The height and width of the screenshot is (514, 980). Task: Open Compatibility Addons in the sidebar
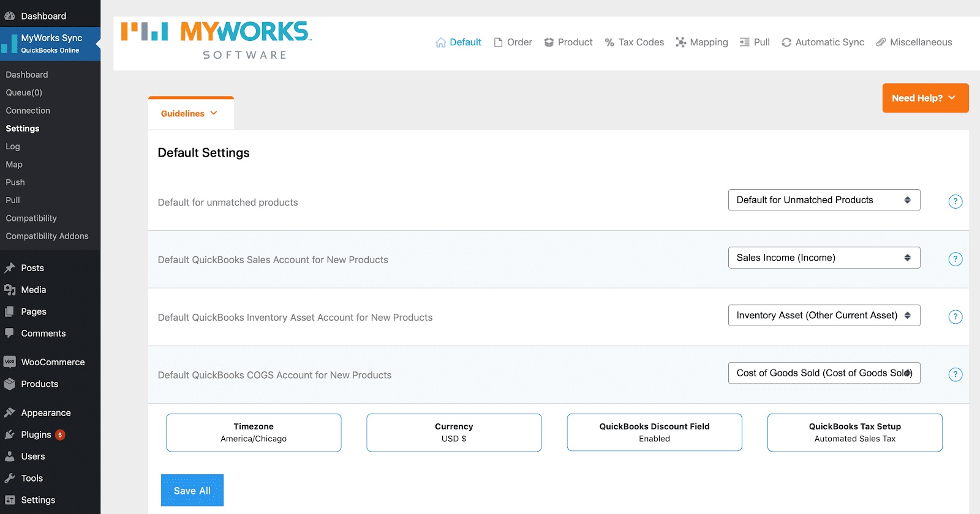[47, 236]
